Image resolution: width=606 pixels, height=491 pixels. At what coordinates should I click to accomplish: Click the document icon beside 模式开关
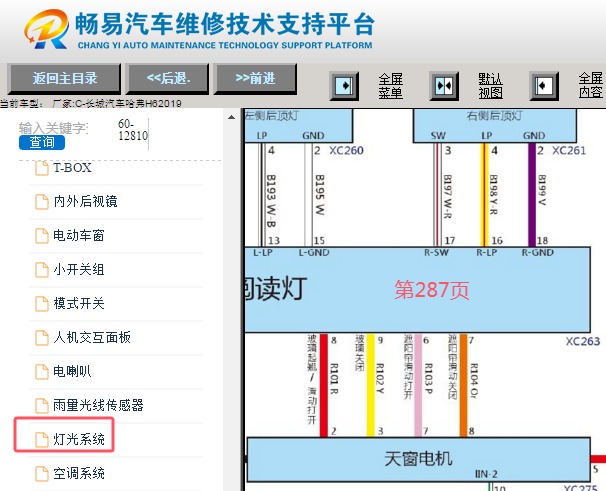pyautogui.click(x=42, y=304)
